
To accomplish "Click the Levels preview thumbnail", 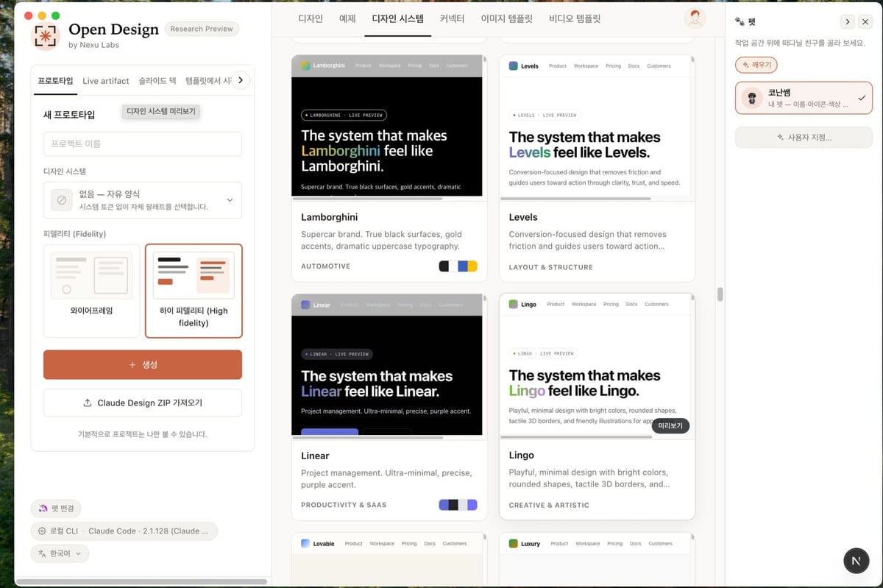I will 597,126.
